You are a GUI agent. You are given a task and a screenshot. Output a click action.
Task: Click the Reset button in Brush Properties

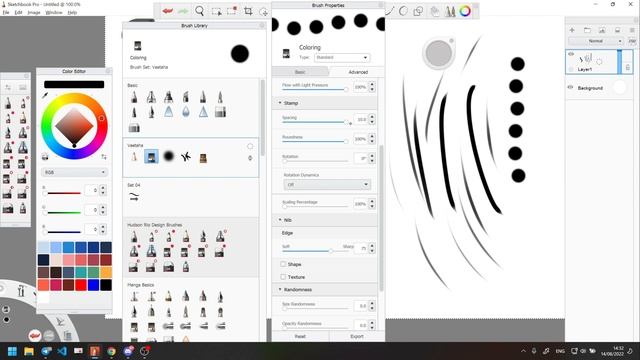[x=300, y=336]
